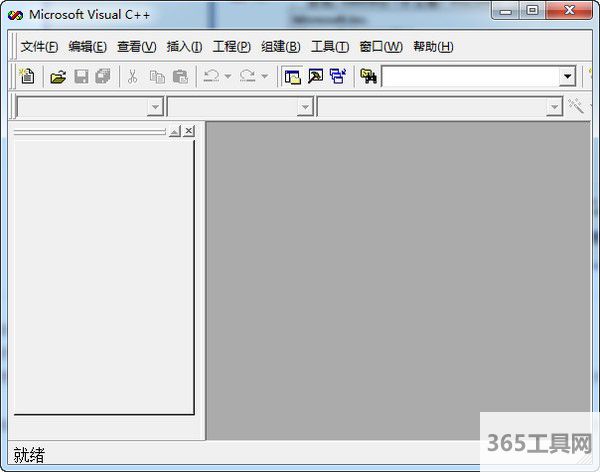Expand the Undo history dropdown arrow
This screenshot has height=472, width=600.
click(228, 77)
